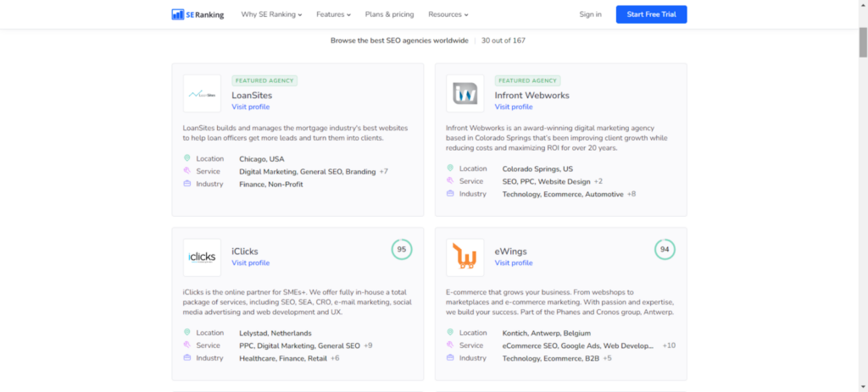
Task: Click the LoanSites agency name
Action: coord(252,95)
